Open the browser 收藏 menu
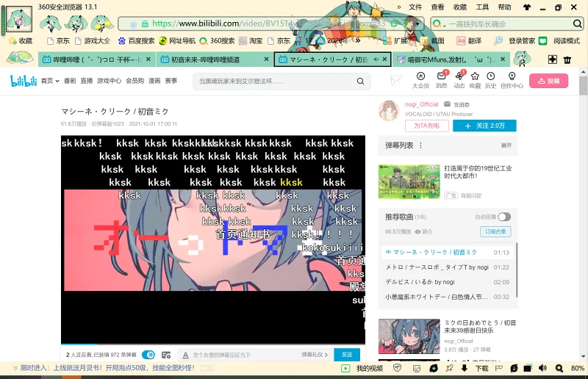 click(460, 7)
